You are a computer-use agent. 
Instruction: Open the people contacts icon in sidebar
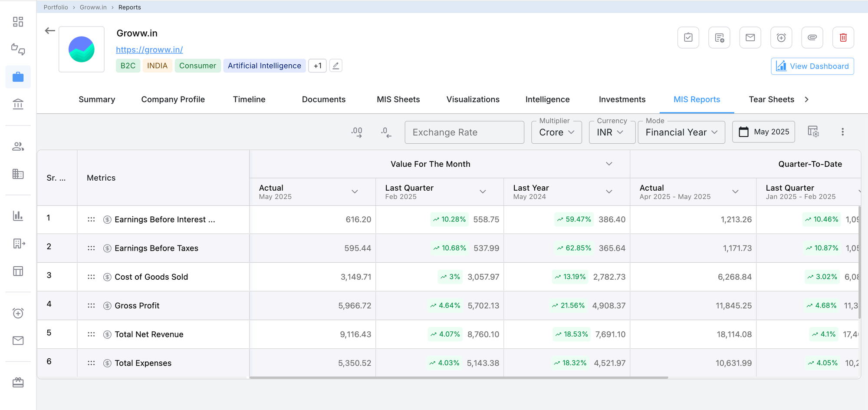[18, 146]
